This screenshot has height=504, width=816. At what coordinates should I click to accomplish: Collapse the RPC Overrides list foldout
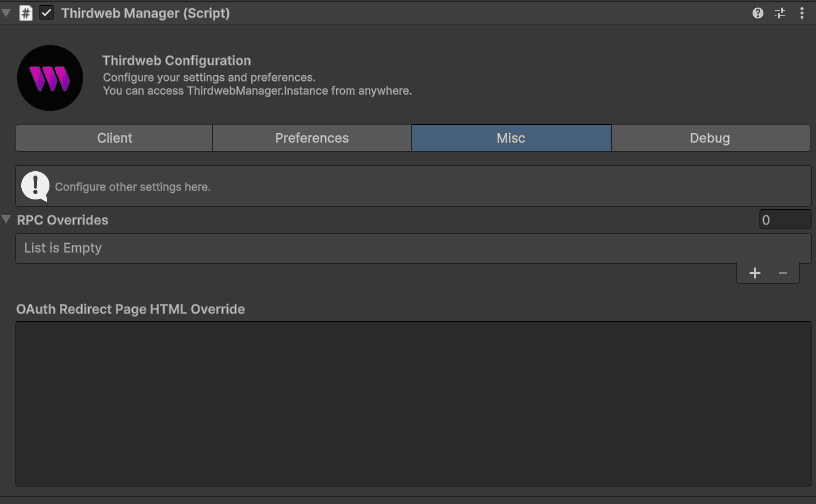point(7,220)
